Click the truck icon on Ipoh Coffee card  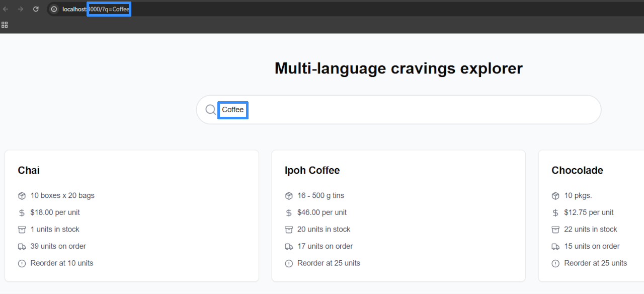coord(289,247)
